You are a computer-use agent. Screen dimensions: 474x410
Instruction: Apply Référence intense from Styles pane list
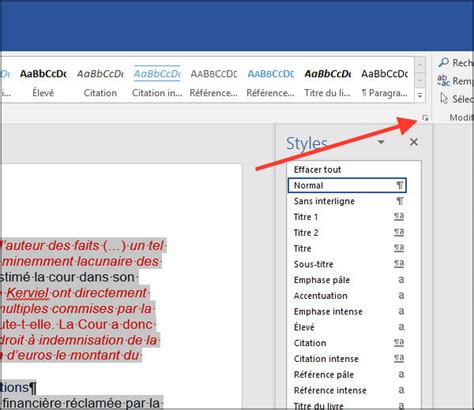pyautogui.click(x=347, y=390)
